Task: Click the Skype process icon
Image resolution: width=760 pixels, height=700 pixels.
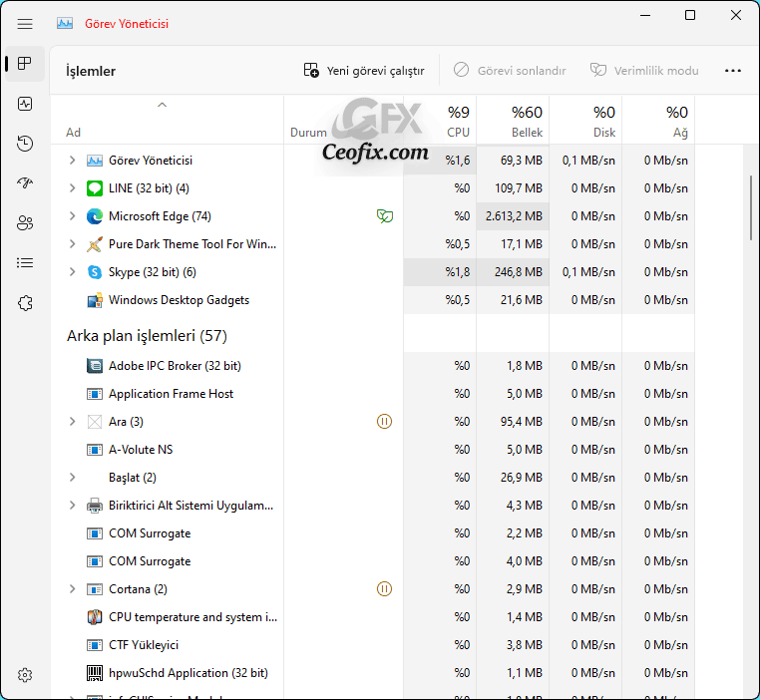Action: pyautogui.click(x=95, y=272)
